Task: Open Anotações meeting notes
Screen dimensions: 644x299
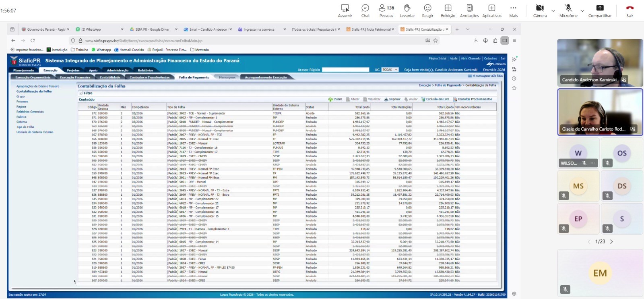Action: pyautogui.click(x=469, y=11)
